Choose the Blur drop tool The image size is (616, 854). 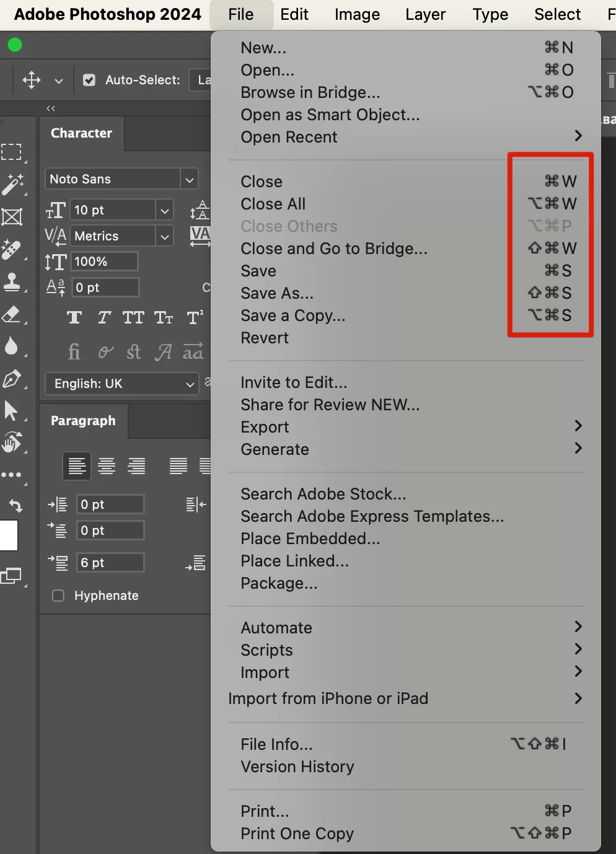point(11,346)
